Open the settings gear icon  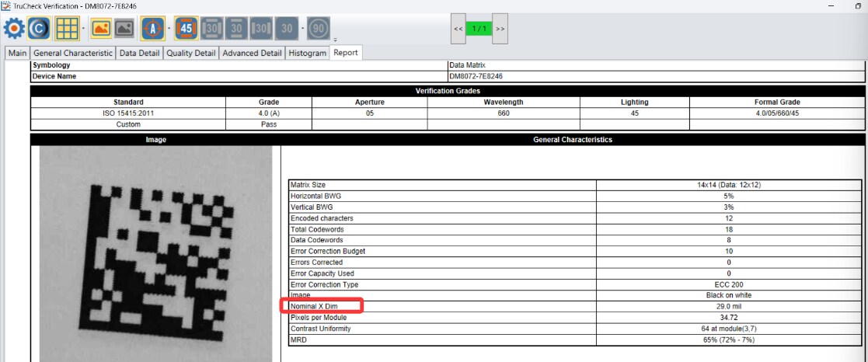[14, 29]
